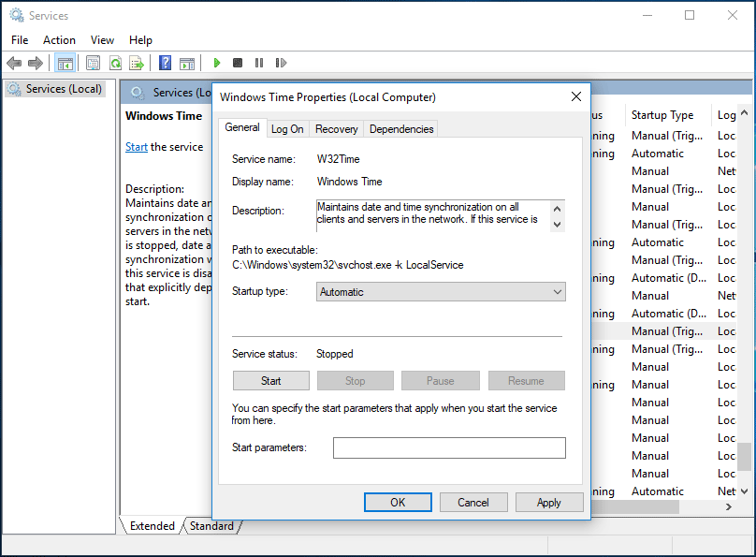Open the File menu
Screen dimensions: 756x557
click(x=20, y=40)
